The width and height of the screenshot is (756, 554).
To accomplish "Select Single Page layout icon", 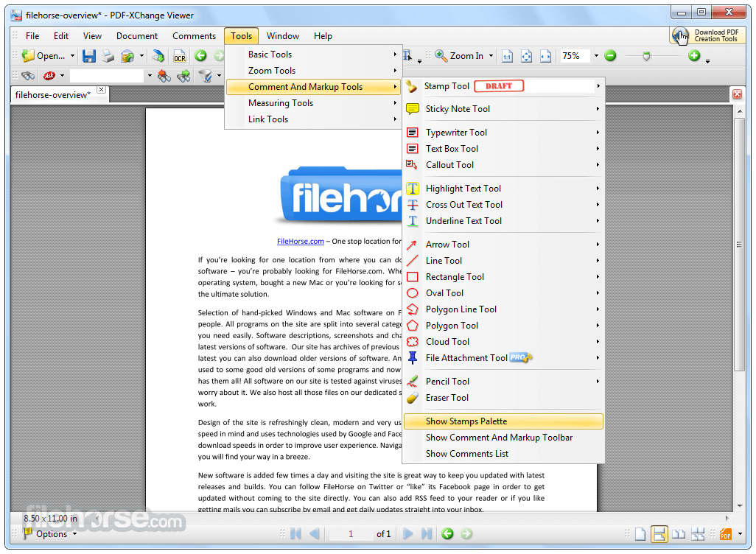I will tap(640, 534).
